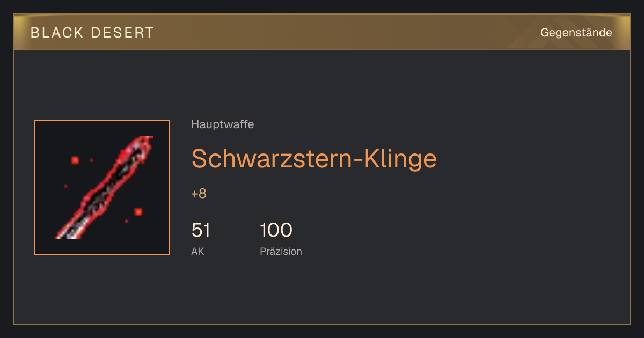Click the small red dot beside upper spark
The image size is (644, 338).
pyautogui.click(x=91, y=160)
